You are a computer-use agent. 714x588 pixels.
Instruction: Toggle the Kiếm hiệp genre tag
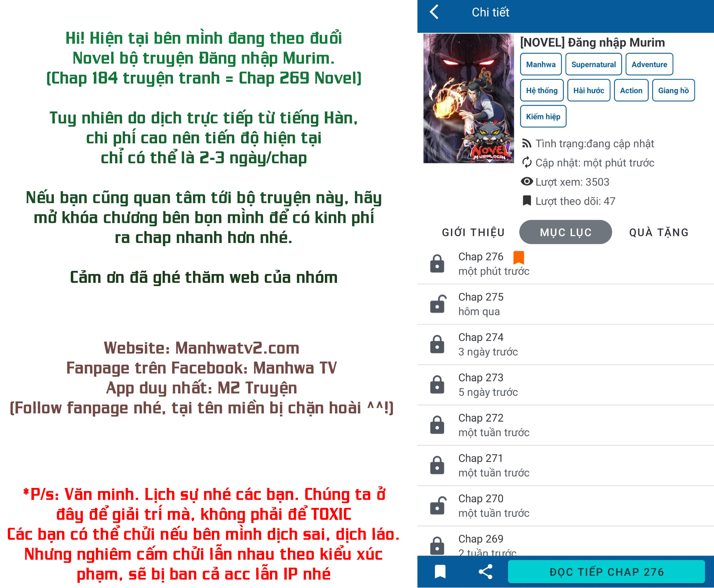click(x=543, y=116)
